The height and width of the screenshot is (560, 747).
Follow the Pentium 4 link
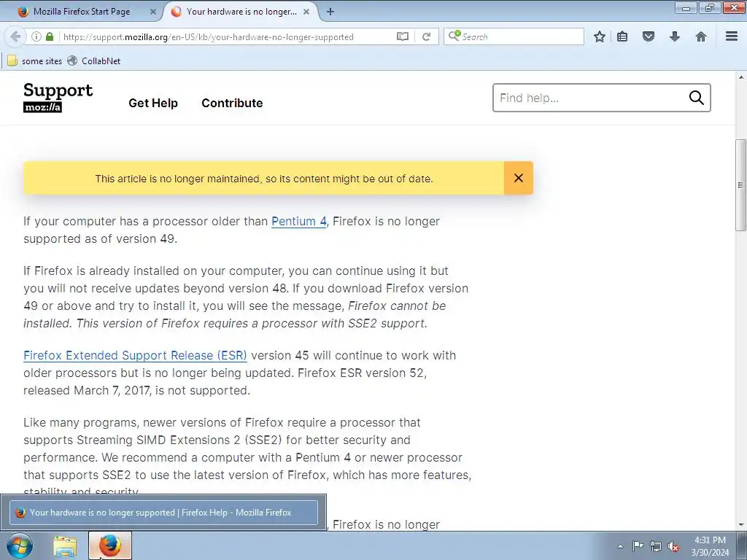coord(298,222)
